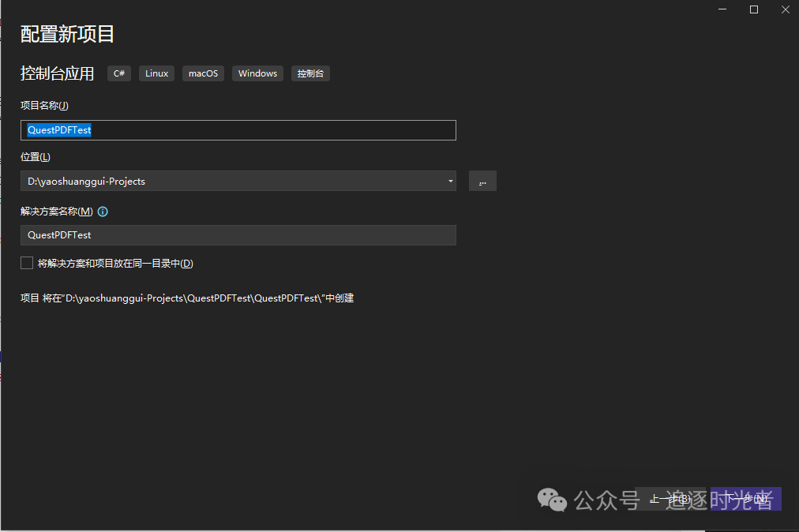The image size is (799, 532).
Task: Close the configure new project dialog
Action: (784, 9)
